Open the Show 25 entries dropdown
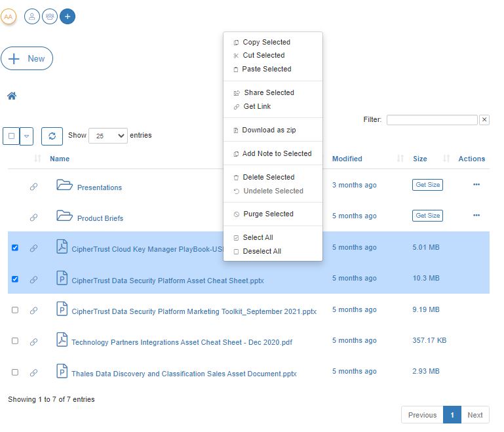 (x=108, y=136)
